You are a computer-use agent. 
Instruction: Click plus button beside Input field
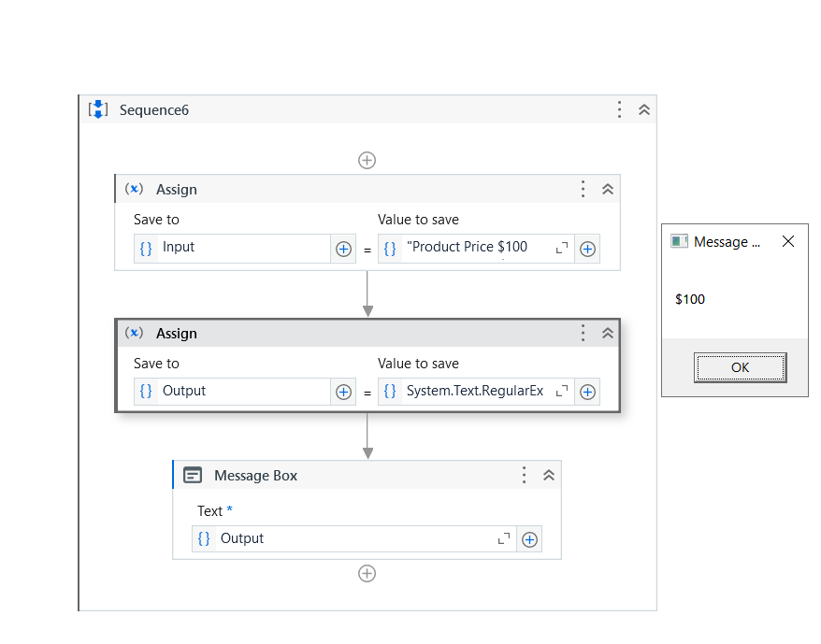click(343, 249)
